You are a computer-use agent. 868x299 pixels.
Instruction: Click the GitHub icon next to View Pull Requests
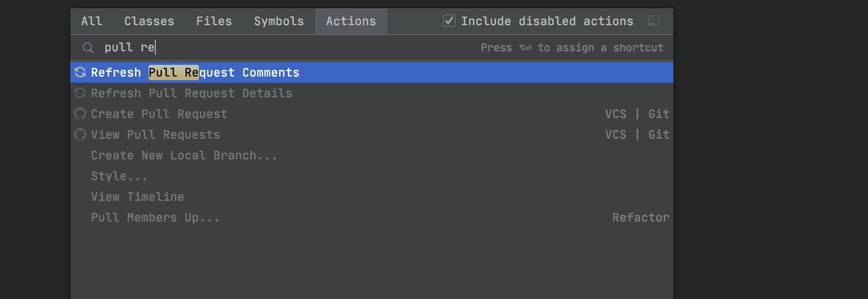coord(80,134)
